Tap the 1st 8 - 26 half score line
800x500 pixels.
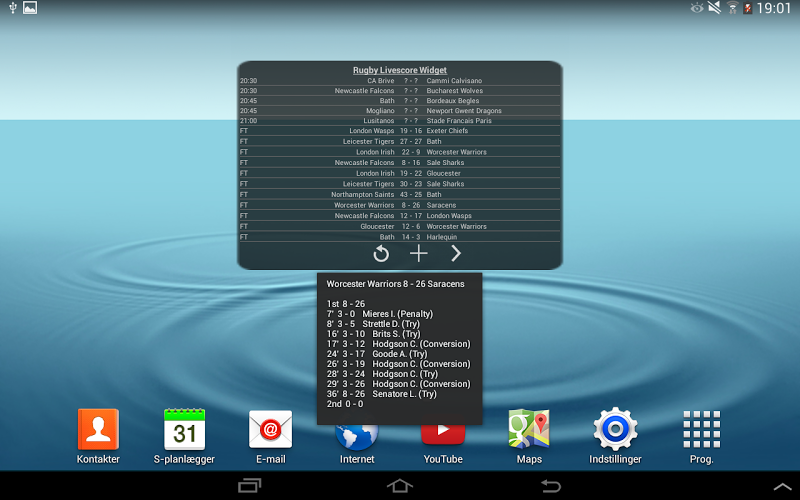click(x=346, y=304)
